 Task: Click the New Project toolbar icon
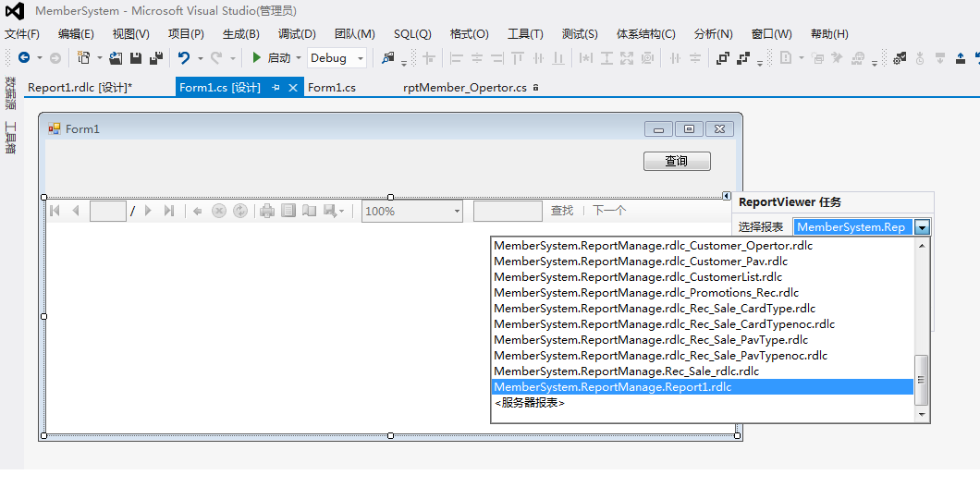tap(83, 58)
